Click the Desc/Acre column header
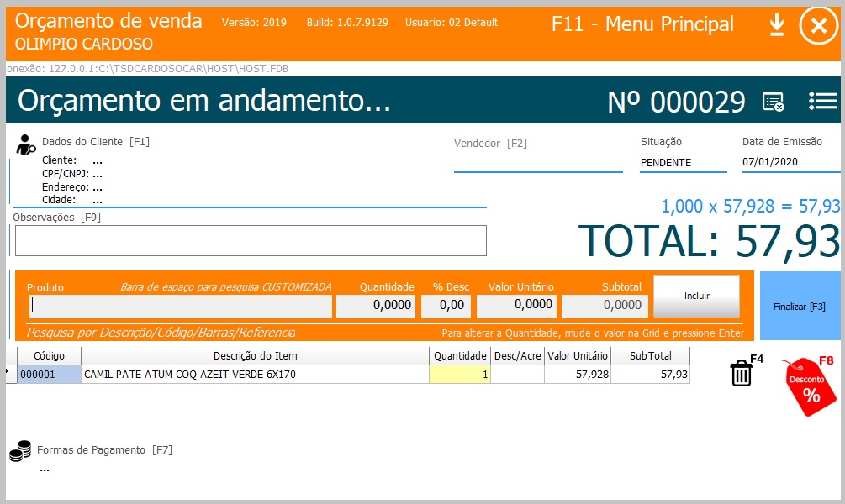This screenshot has width=845, height=504. [517, 356]
